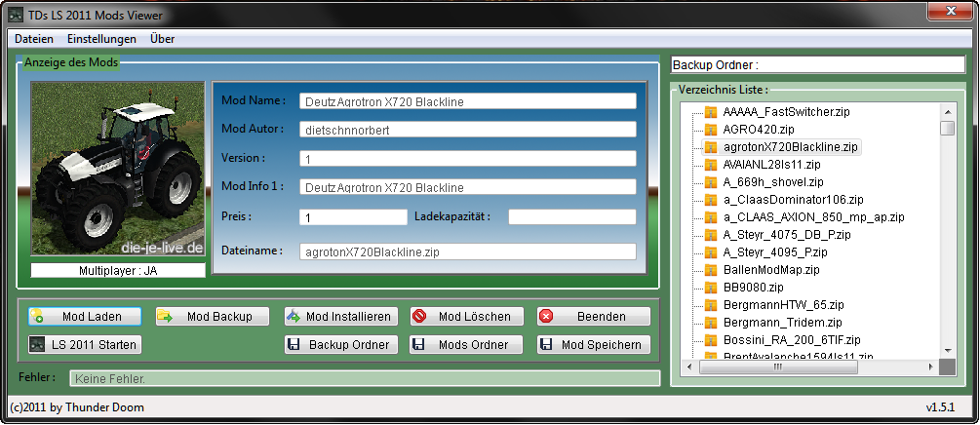
Task: Delete the mod with Mod Löschen
Action: click(467, 316)
